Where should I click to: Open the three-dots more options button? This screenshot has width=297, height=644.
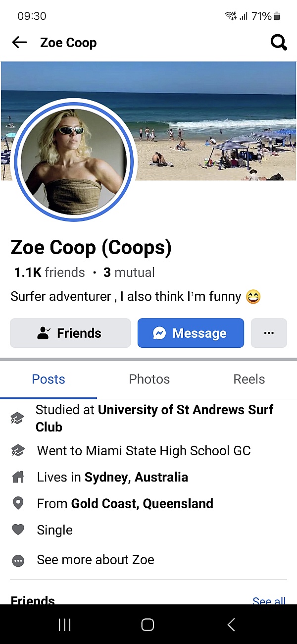click(x=269, y=333)
